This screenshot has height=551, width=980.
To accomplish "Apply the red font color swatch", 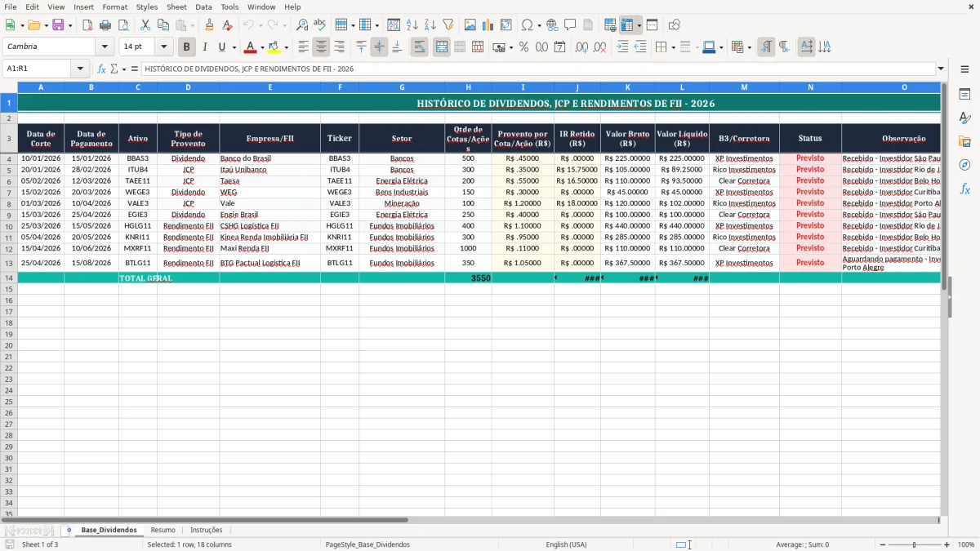I will tap(250, 47).
